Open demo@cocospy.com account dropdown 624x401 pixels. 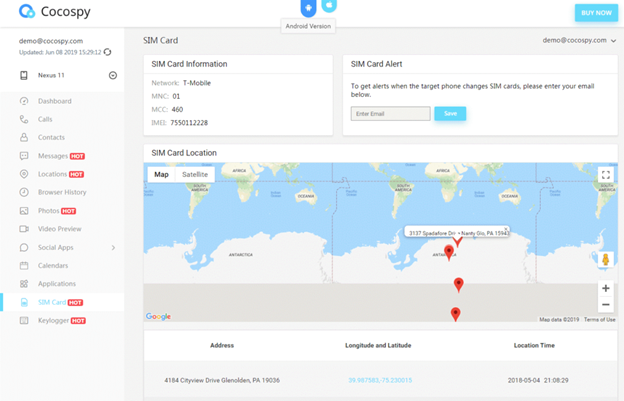[x=579, y=40]
